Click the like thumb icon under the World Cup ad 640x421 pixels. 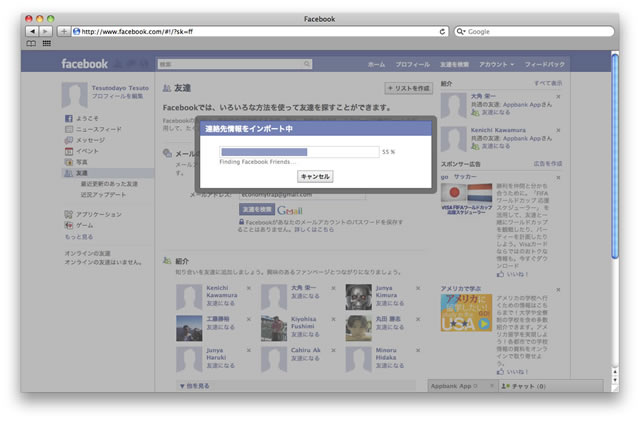click(x=500, y=274)
